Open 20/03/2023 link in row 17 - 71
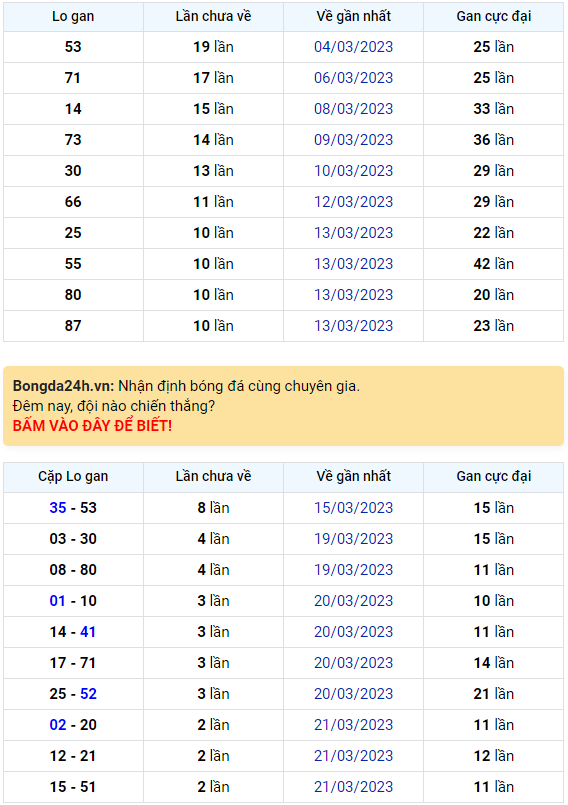This screenshot has width=568, height=805. click(353, 663)
